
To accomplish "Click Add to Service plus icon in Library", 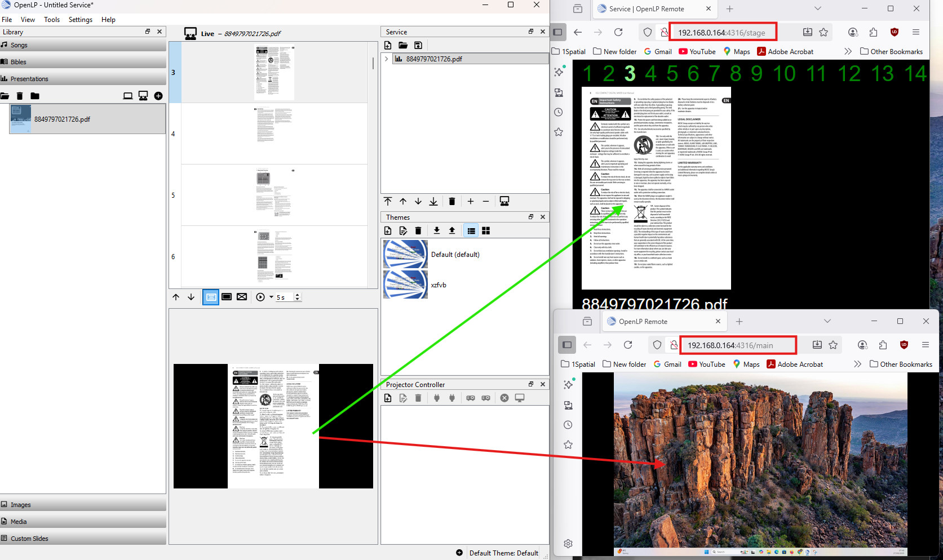I will pos(158,96).
